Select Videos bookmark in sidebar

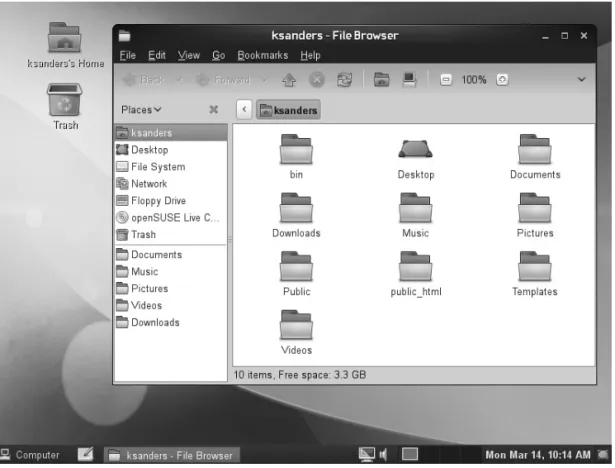[171, 306]
